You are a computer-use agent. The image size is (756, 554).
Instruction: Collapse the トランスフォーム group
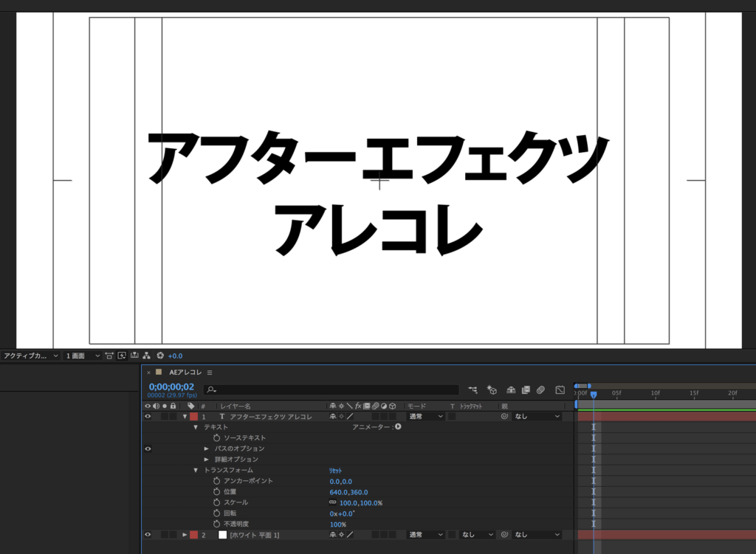coord(195,470)
